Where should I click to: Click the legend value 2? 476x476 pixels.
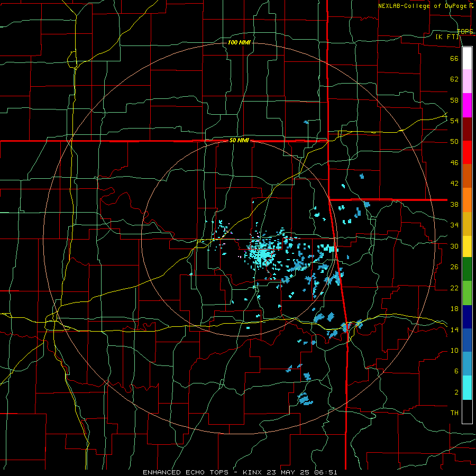click(456, 392)
